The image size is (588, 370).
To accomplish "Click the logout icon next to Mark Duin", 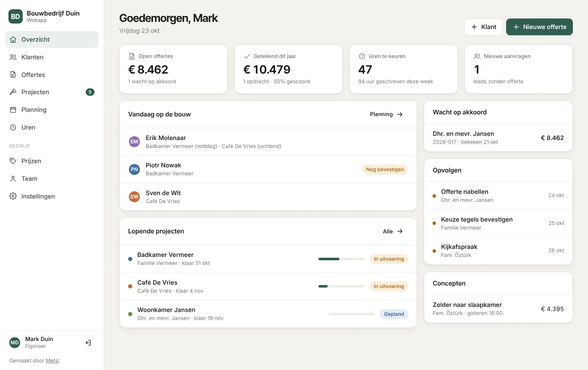I will [88, 343].
